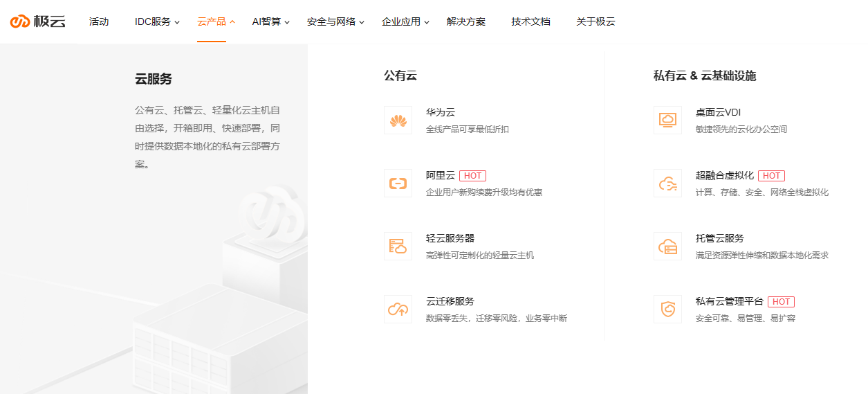This screenshot has width=868, height=394.
Task: Expand the AI智算 dropdown menu
Action: 270,21
